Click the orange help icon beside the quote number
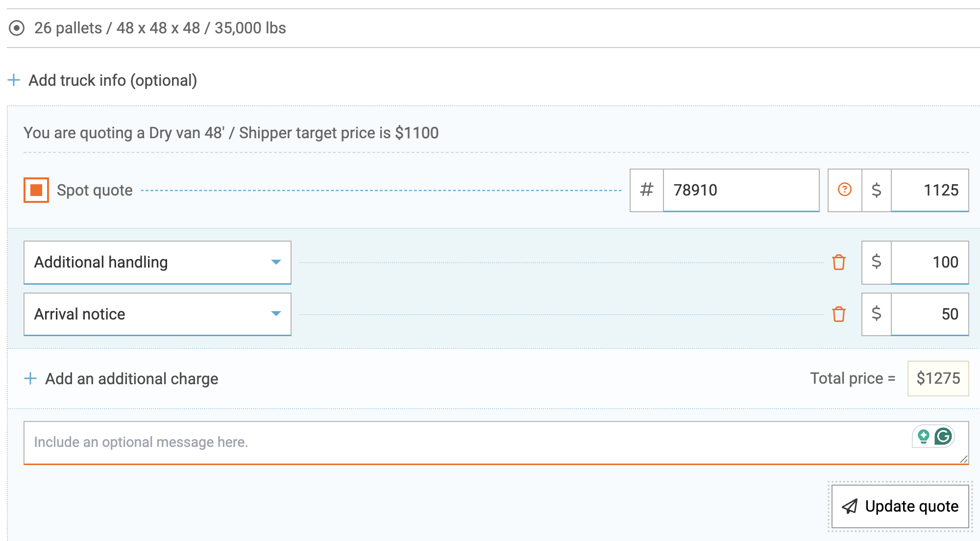The width and height of the screenshot is (980, 541). (x=844, y=190)
